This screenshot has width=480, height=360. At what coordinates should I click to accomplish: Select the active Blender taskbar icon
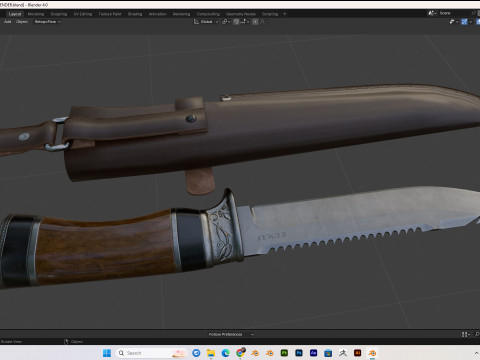(372, 353)
